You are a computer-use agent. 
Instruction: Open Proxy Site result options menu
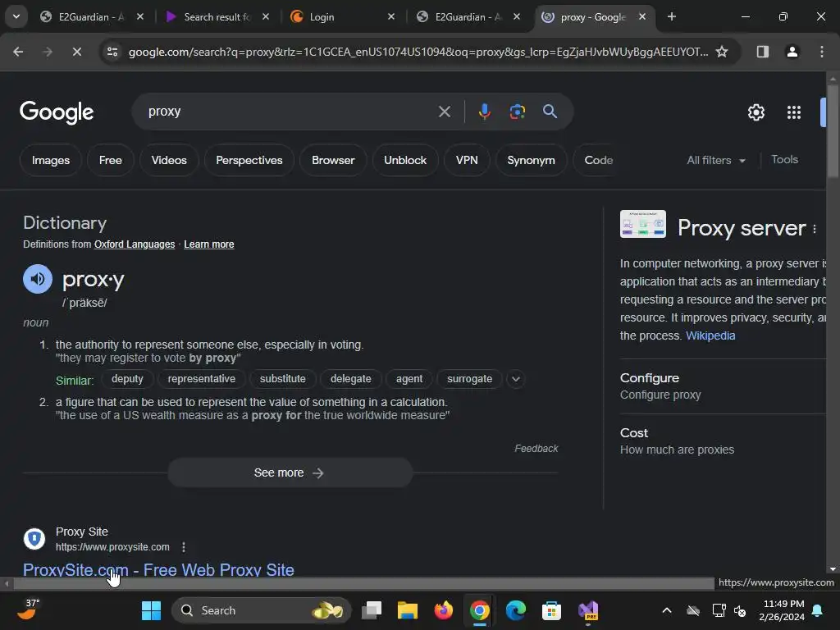(x=184, y=547)
